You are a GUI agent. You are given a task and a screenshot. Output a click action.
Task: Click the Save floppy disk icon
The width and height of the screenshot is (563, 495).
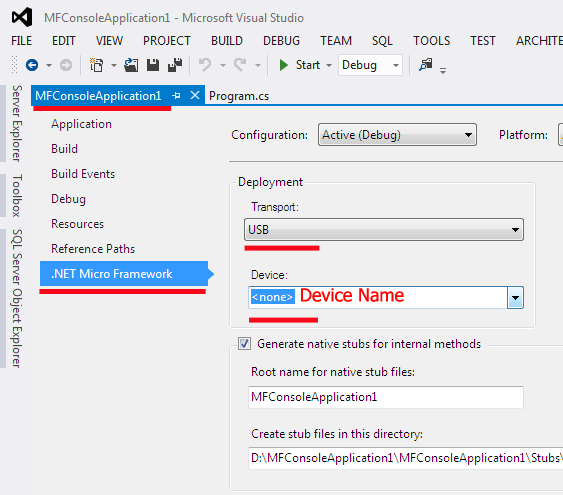point(153,65)
